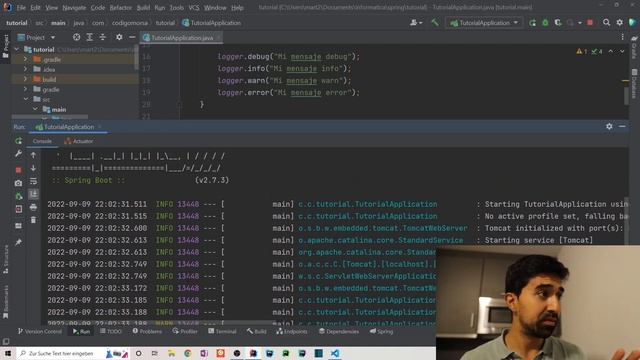Open the Profiler tool window

click(185, 331)
